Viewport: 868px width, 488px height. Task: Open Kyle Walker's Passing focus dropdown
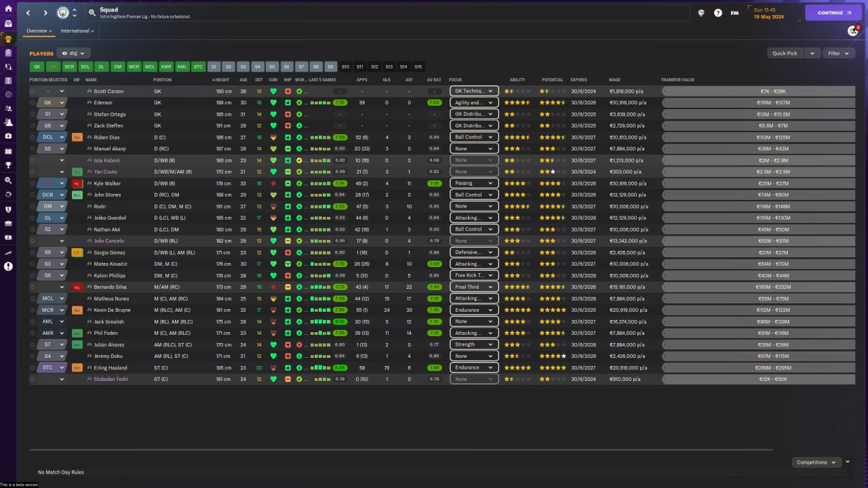point(474,184)
